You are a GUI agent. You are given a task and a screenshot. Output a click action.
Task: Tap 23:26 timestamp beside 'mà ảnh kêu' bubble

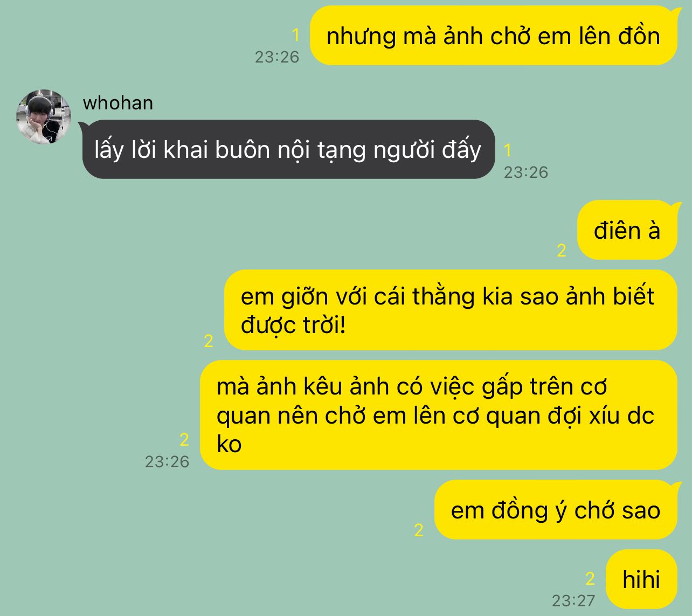pos(167,462)
